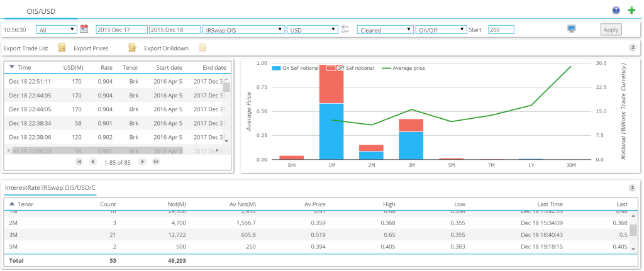
Task: Select trade row Dec 18 22:38:34
Action: click(113, 123)
